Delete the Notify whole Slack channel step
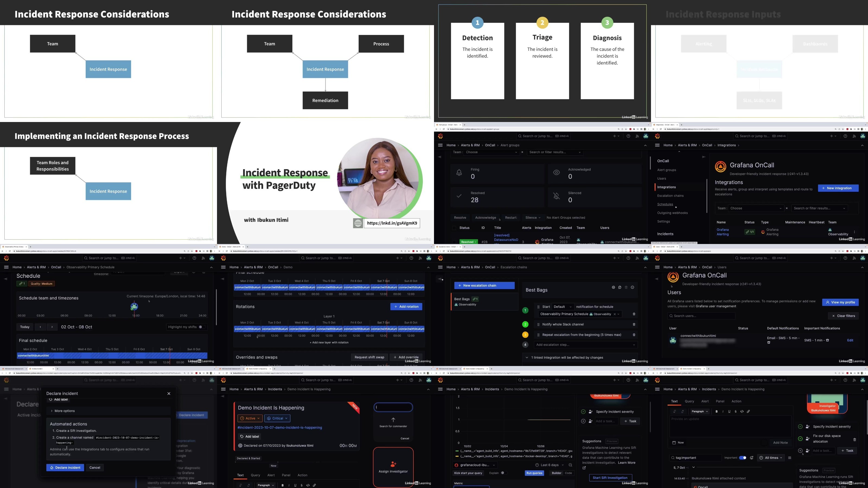Viewport: 868px width, 488px height. [634, 324]
